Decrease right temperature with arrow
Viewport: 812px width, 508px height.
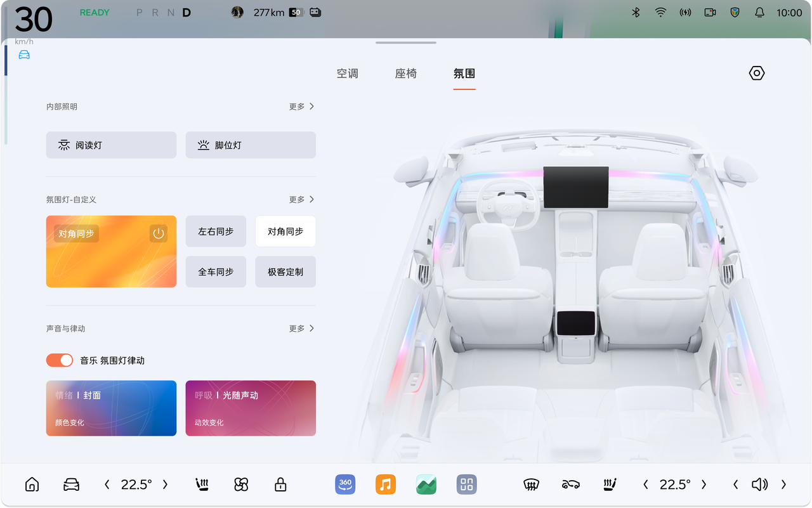click(x=646, y=485)
